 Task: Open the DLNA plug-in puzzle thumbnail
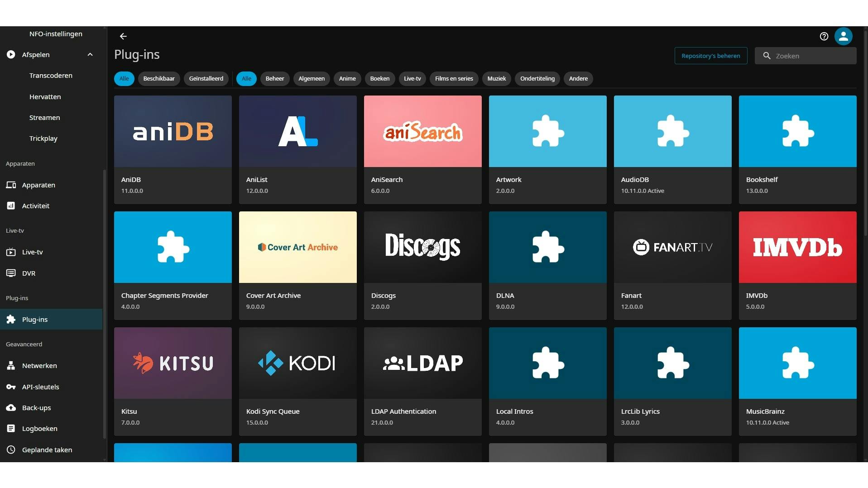point(548,247)
